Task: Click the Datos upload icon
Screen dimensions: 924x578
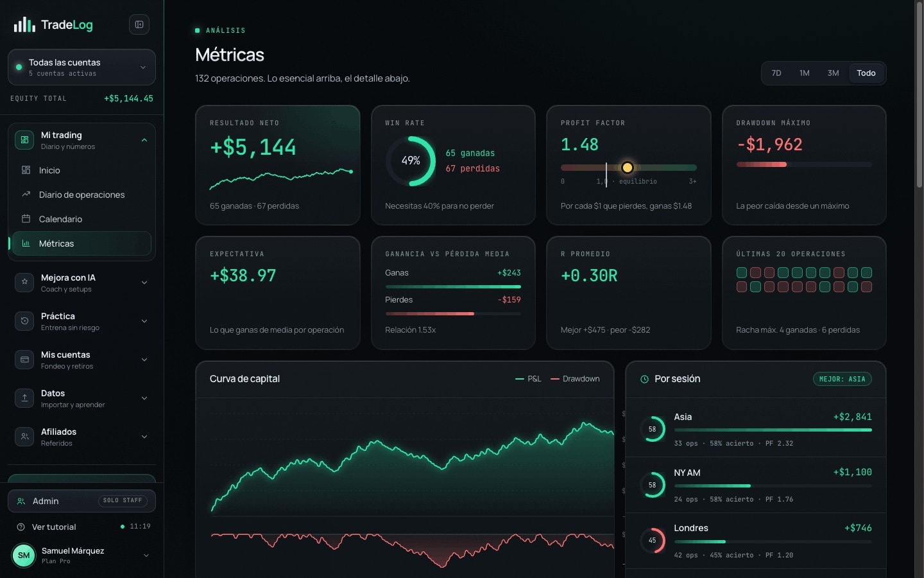Action: point(24,398)
